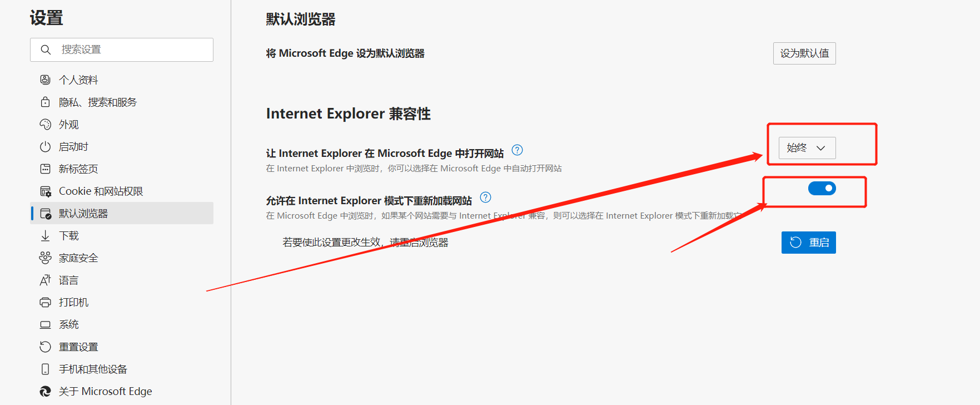The image size is (980, 405).
Task: Go to 隐私、搜索和服务 settings
Action: [x=122, y=102]
